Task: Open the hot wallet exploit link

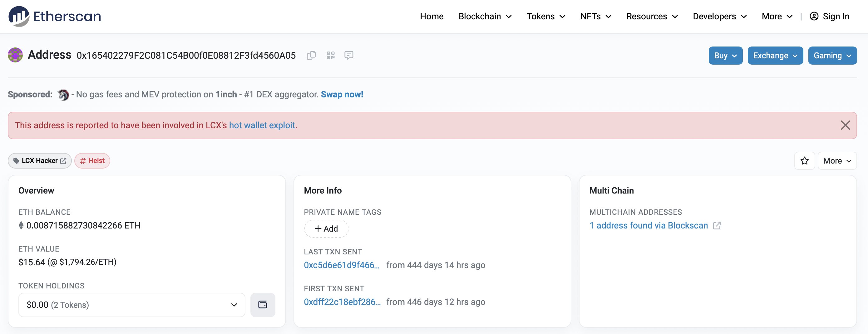Action: click(262, 125)
